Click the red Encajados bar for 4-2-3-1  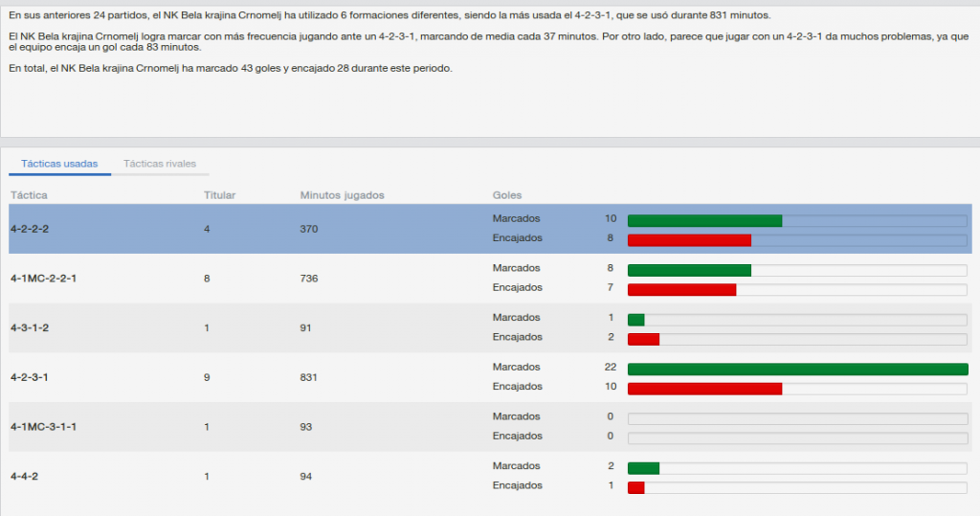705,389
